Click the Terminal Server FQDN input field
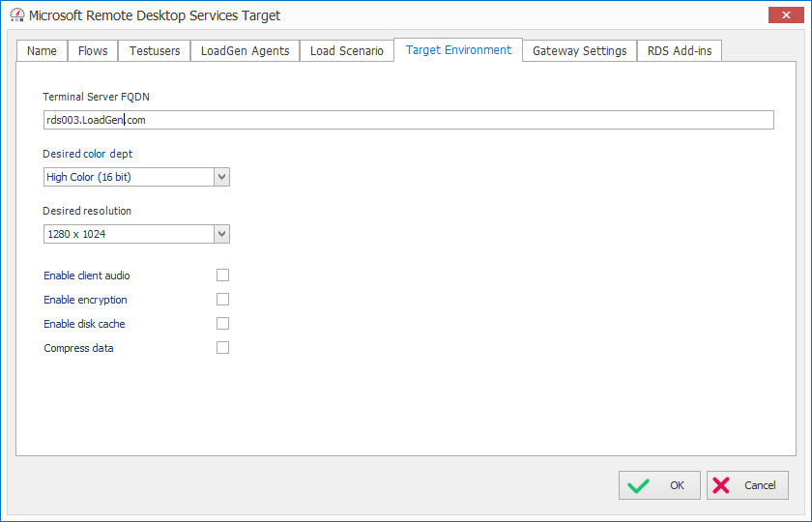Image resolution: width=812 pixels, height=522 pixels. click(x=409, y=120)
